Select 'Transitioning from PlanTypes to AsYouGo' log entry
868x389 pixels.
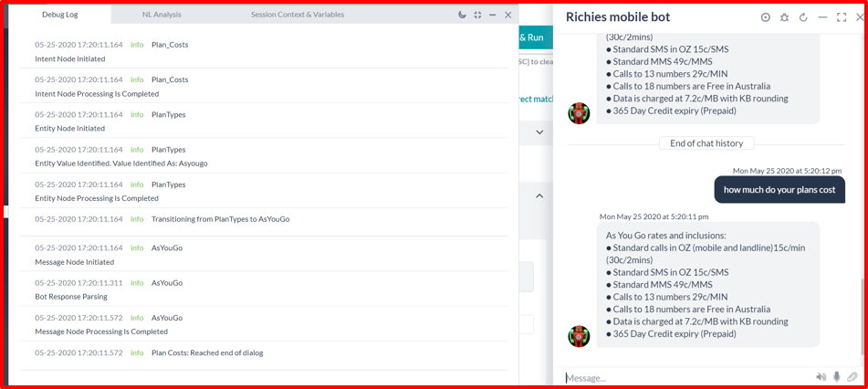point(220,219)
